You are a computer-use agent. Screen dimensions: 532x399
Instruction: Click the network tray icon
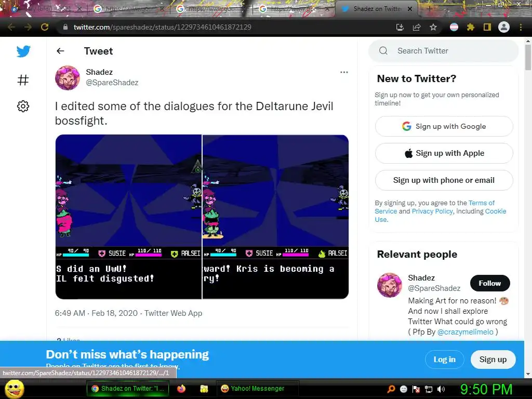pos(429,389)
